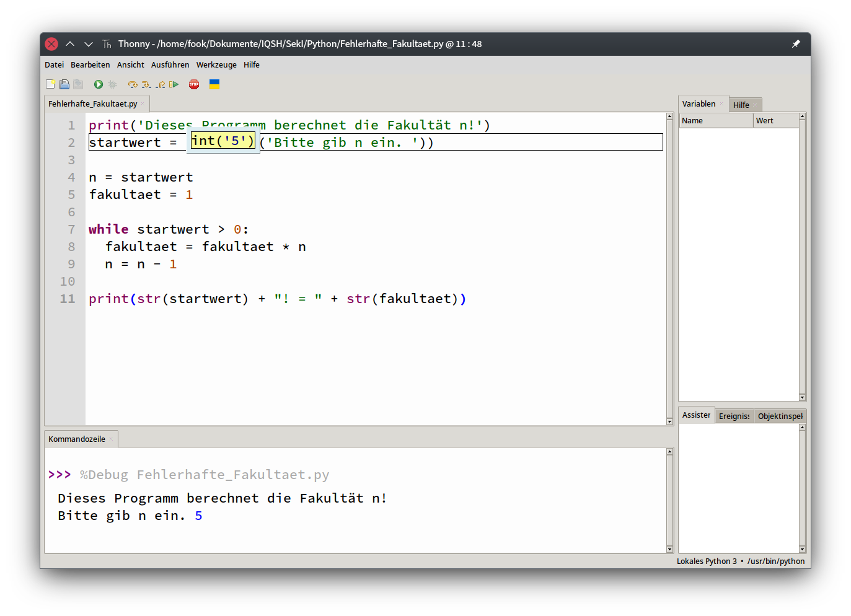Click the greyed-out save icon

point(78,84)
